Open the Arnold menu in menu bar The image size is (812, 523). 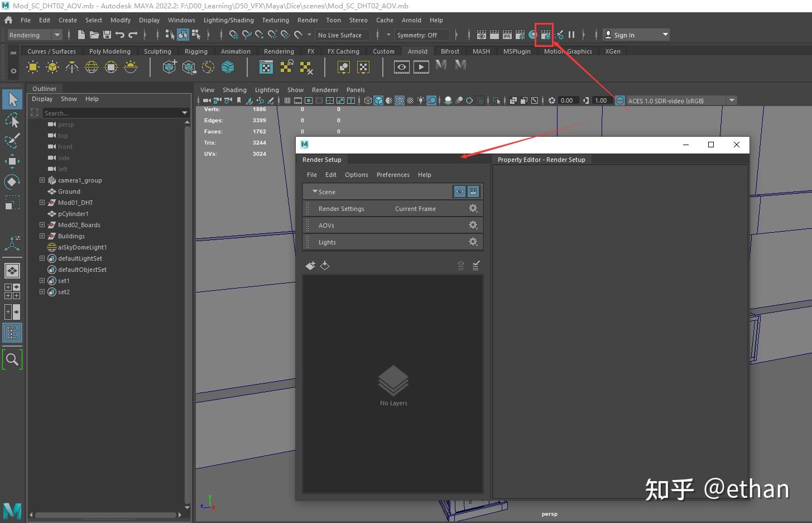(411, 20)
